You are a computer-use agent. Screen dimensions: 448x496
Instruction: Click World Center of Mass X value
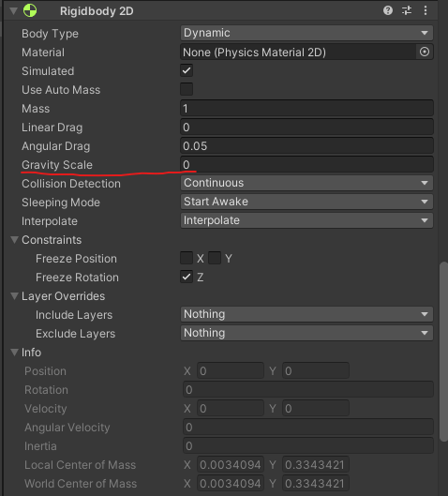231,484
